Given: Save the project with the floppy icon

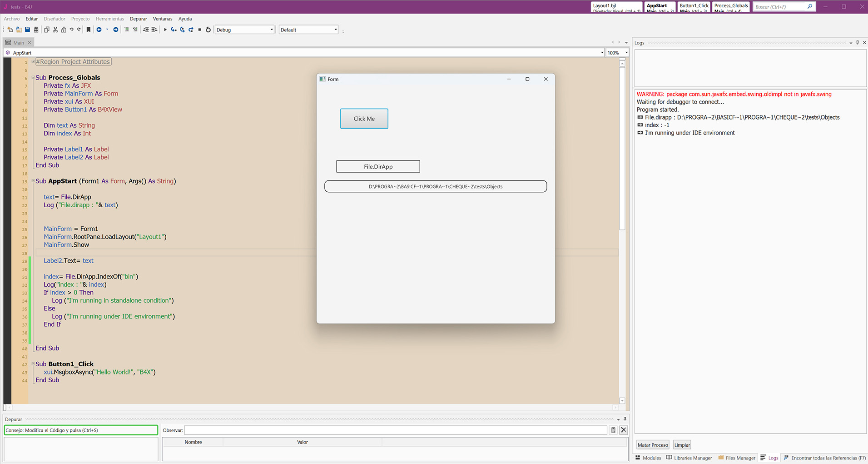Looking at the screenshot, I should click(27, 30).
